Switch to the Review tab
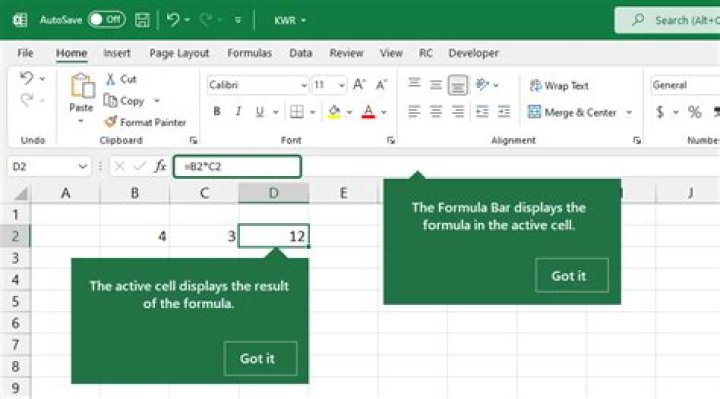Viewport: 720px width, 399px height. click(x=346, y=53)
